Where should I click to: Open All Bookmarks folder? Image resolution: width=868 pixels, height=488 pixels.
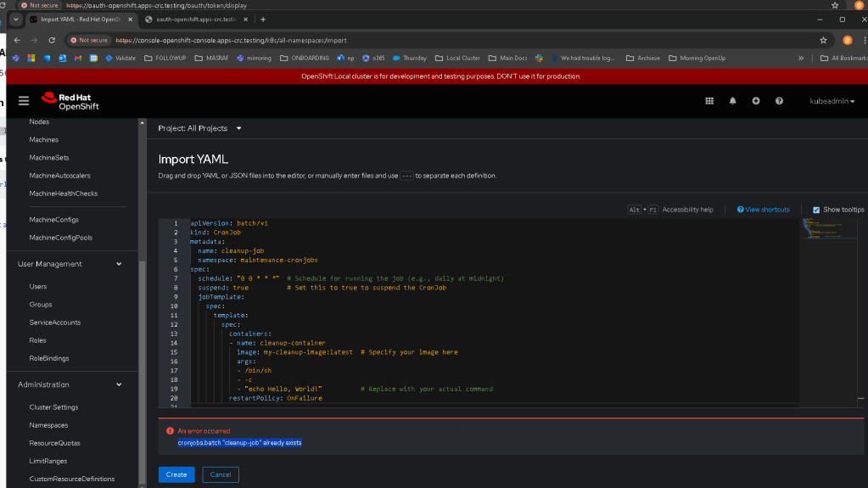843,59
